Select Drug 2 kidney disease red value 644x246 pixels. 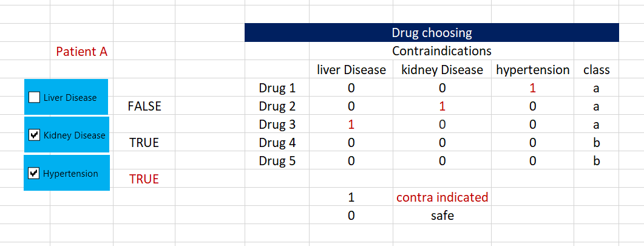pyautogui.click(x=442, y=106)
